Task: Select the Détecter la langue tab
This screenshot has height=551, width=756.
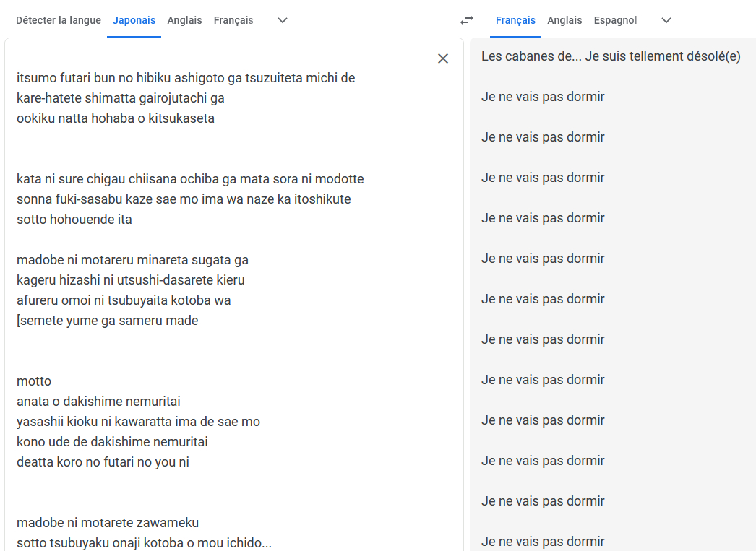Action: pos(59,20)
